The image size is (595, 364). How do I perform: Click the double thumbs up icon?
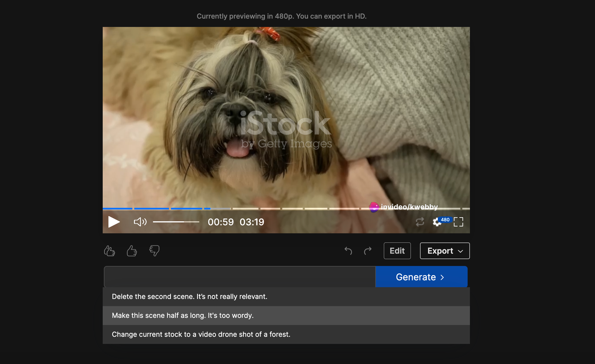[110, 251]
